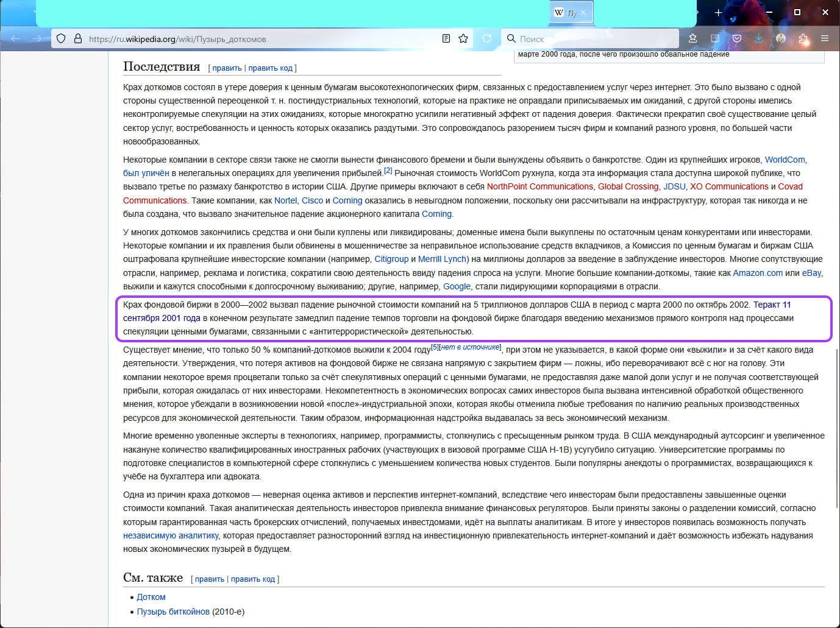Click the 'Последствия' section heading

[x=162, y=66]
